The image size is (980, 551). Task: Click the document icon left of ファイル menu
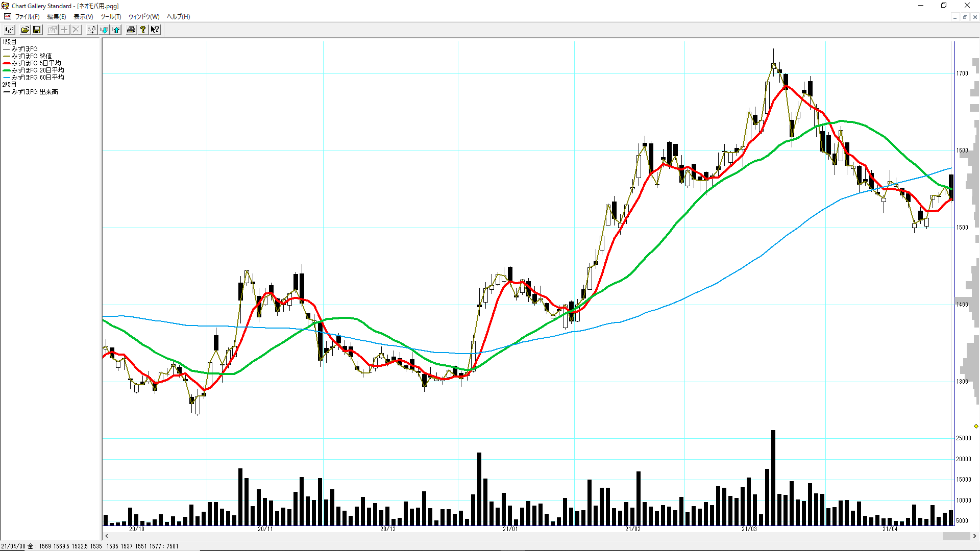(7, 16)
